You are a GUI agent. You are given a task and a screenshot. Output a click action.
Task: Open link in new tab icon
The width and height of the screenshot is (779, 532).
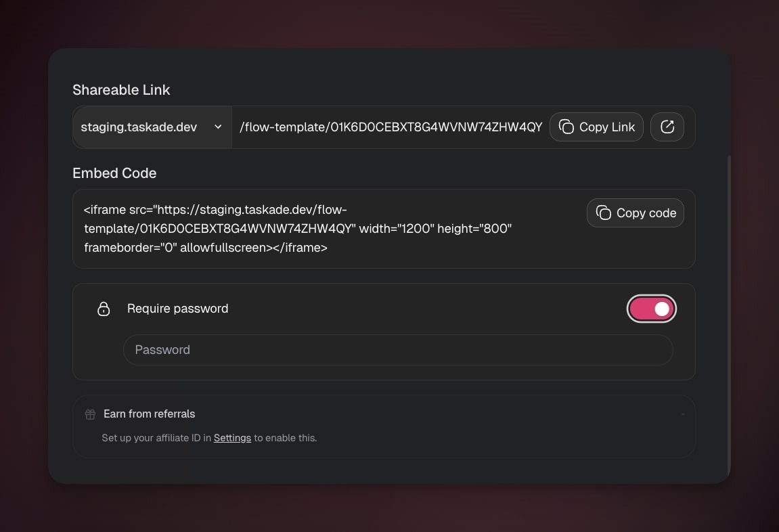point(667,127)
